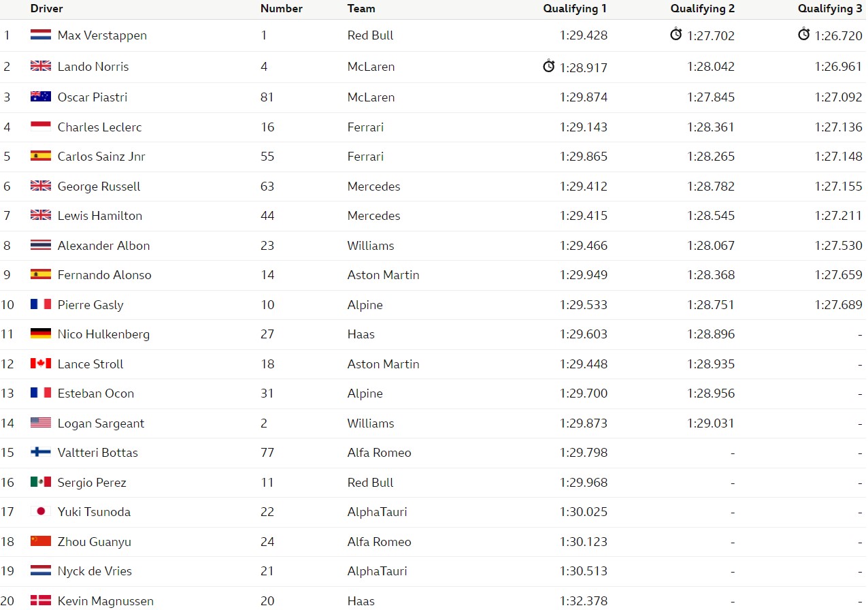Click the stopwatch icon beside 1:27.702
Image resolution: width=868 pixels, height=610 pixels.
tap(676, 34)
